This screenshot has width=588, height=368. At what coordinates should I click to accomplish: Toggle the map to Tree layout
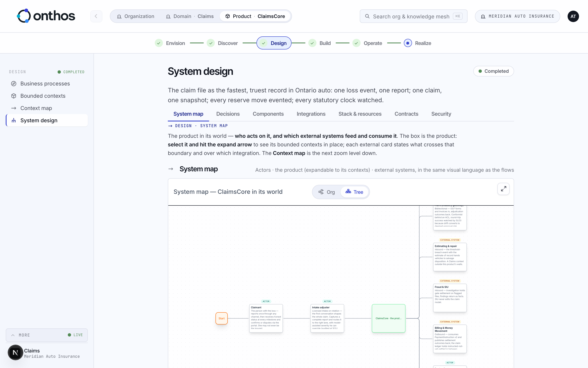[x=354, y=192]
